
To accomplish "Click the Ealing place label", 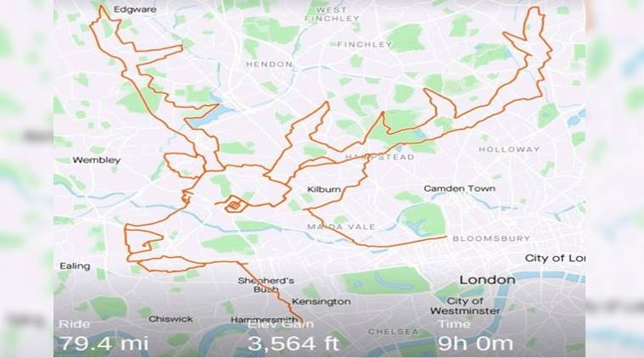I will 75,266.
